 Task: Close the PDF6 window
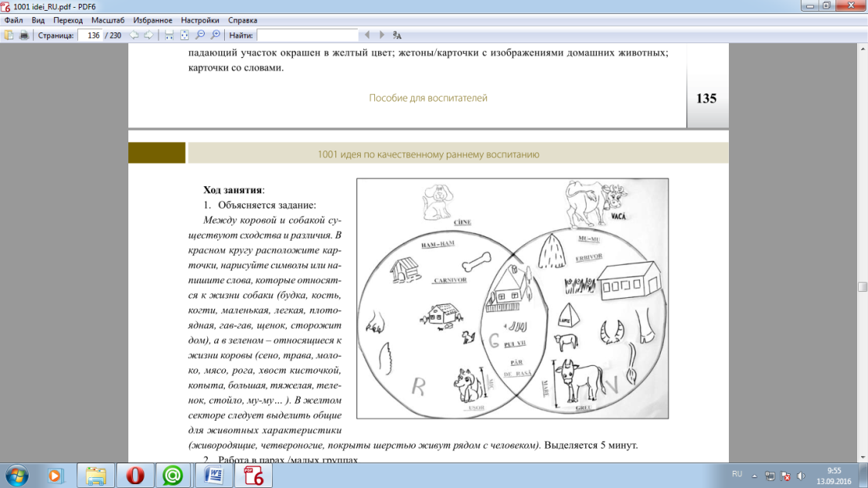(851, 5)
